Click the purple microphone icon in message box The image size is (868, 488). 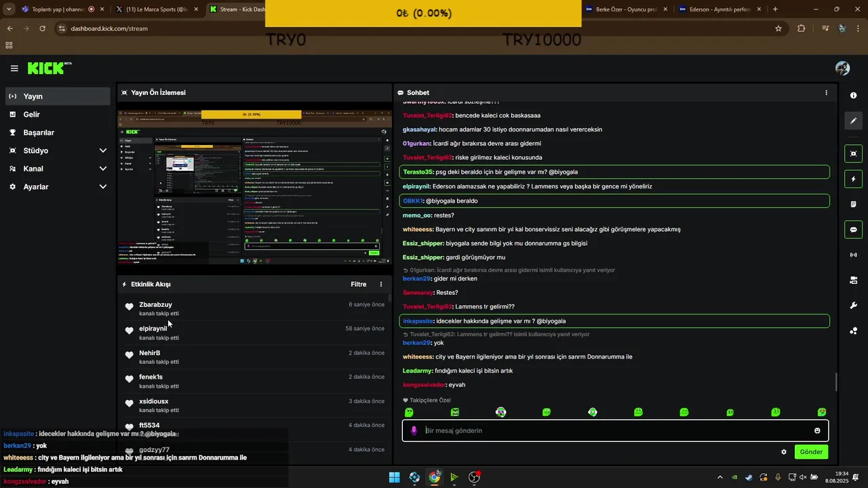click(x=414, y=430)
